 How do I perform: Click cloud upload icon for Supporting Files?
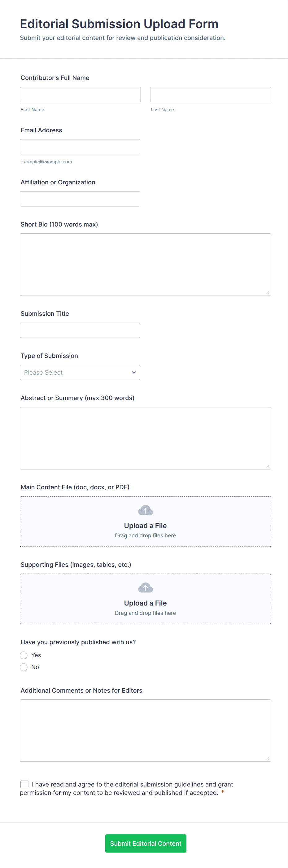tap(146, 588)
